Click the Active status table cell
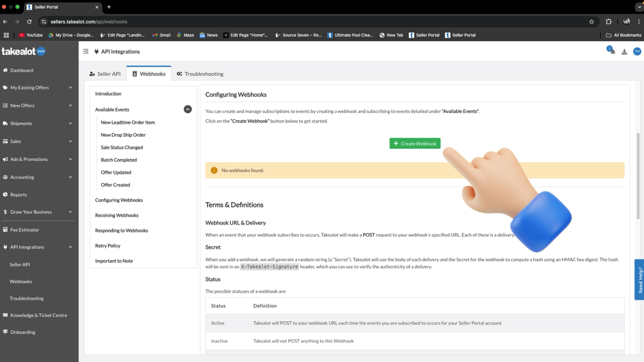 pyautogui.click(x=217, y=323)
